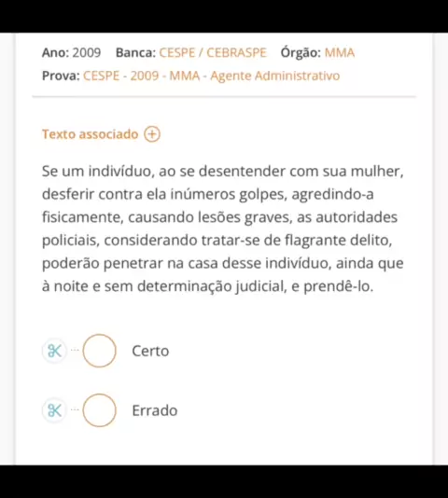Viewport: 448px width, 498px height.
Task: Click the dotted connector beside the Errado option
Action: 75,409
